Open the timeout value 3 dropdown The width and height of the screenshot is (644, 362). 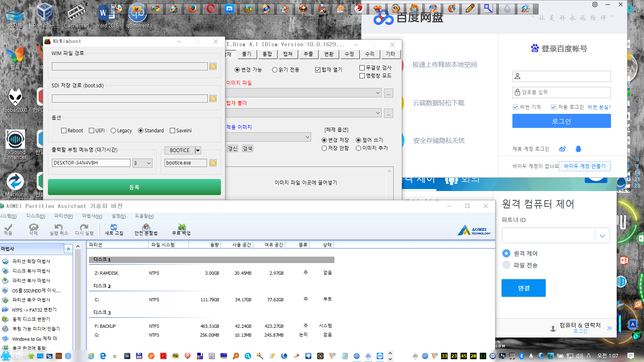coord(142,163)
